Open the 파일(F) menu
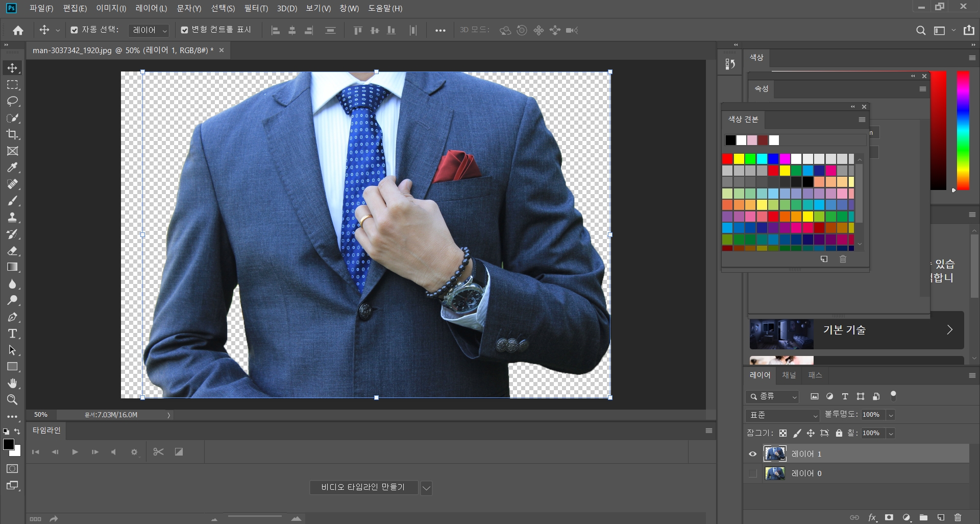This screenshot has width=980, height=524. [41, 9]
